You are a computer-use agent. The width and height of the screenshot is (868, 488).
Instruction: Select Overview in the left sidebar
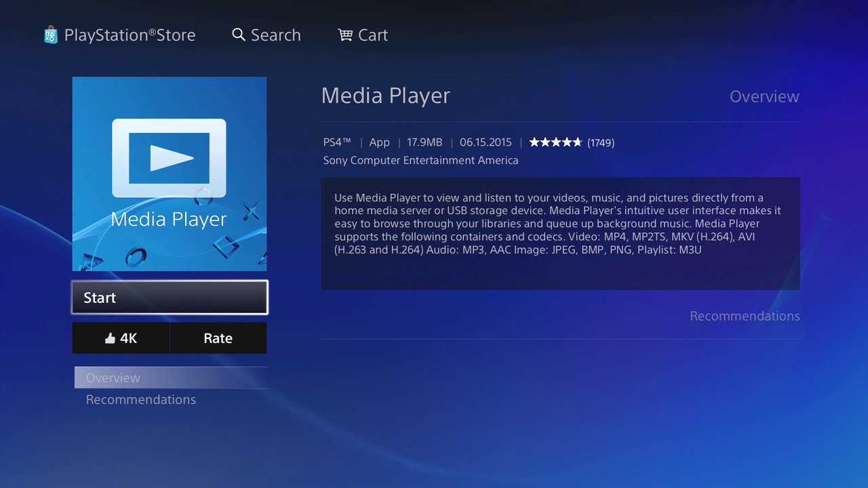coord(113,378)
